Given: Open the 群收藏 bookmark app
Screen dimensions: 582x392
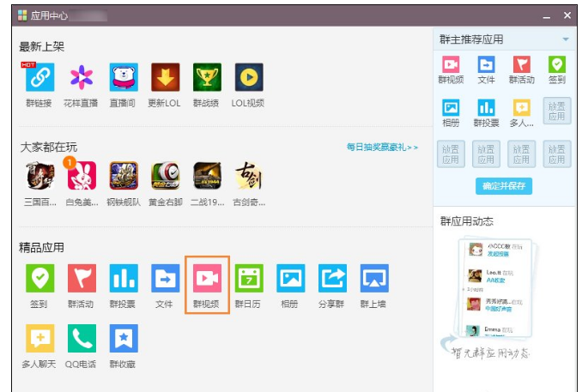Looking at the screenshot, I should [124, 338].
